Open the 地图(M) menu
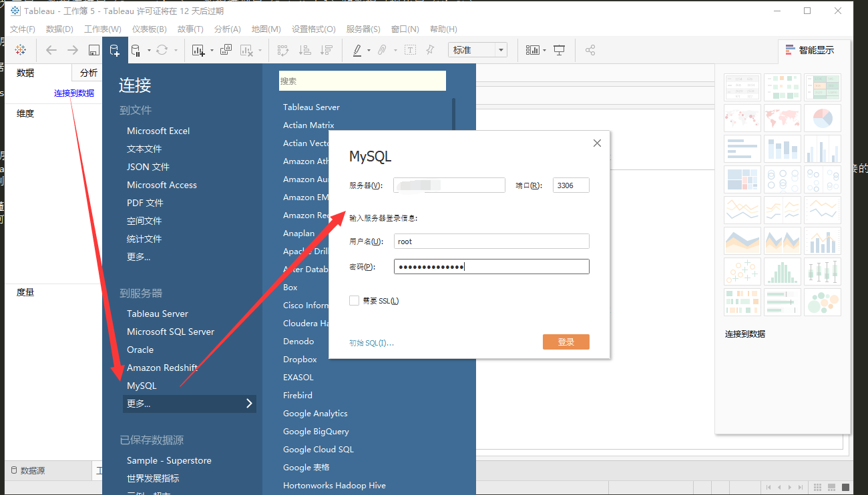This screenshot has width=868, height=495. pos(266,29)
